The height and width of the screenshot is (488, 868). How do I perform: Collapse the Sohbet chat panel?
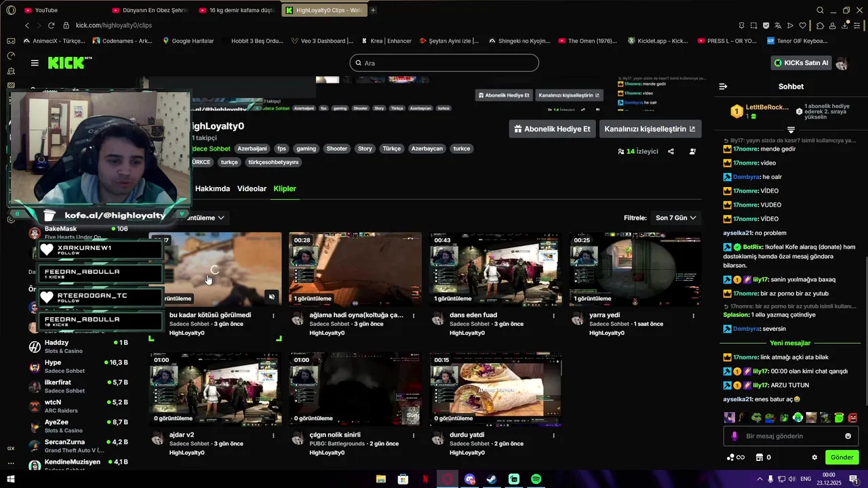(723, 87)
